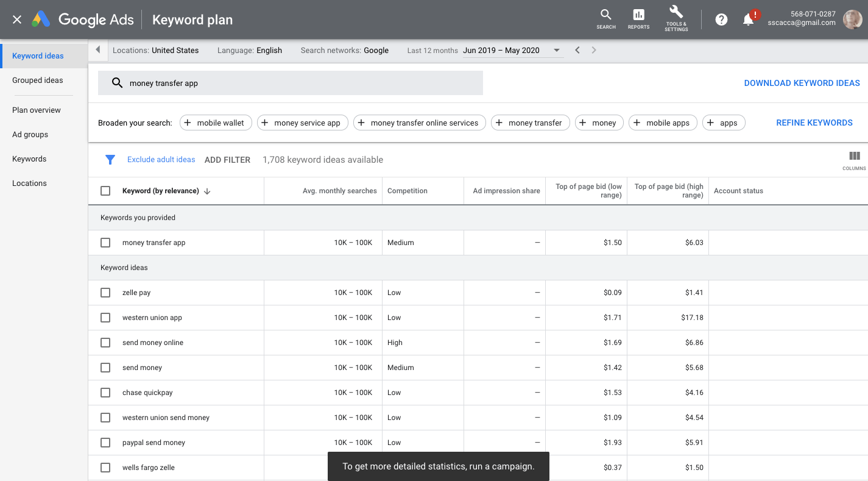This screenshot has width=868, height=481.
Task: Open Tools & Settings wrench icon
Action: point(676,18)
